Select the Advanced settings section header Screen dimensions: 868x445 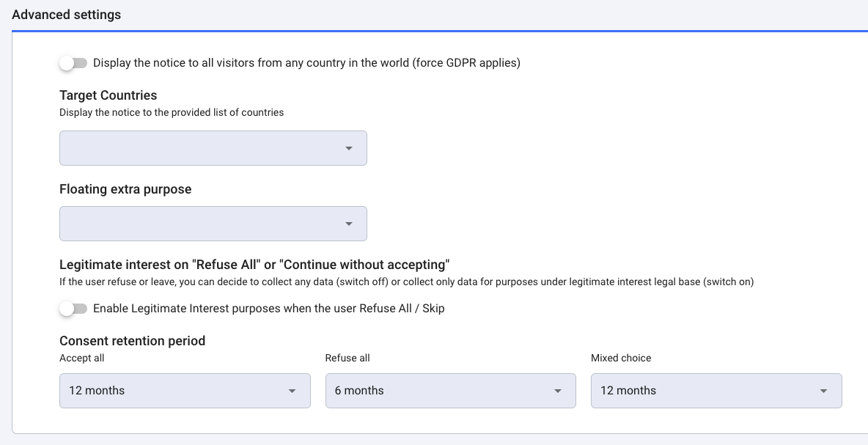click(x=67, y=14)
